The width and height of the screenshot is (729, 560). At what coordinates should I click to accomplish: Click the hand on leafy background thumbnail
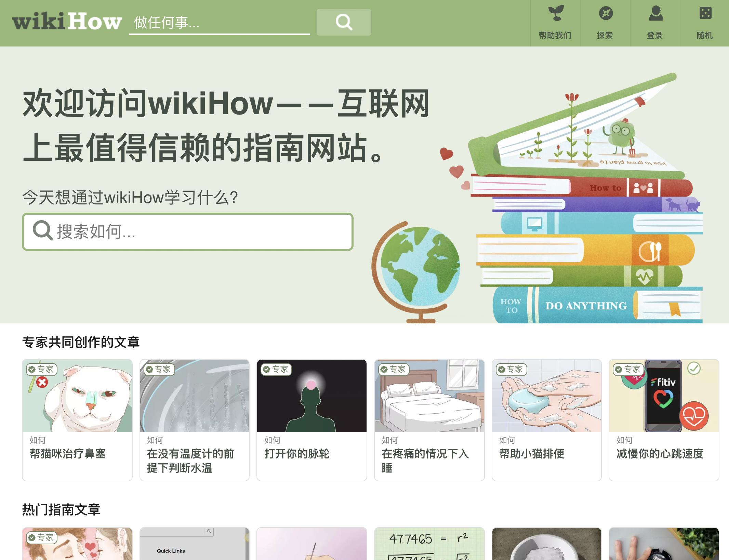pyautogui.click(x=664, y=544)
